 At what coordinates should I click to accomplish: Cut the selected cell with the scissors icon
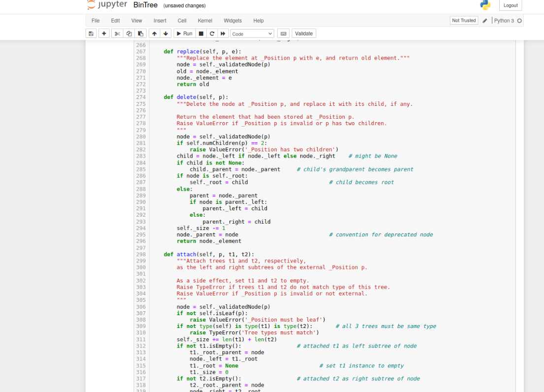tap(117, 33)
